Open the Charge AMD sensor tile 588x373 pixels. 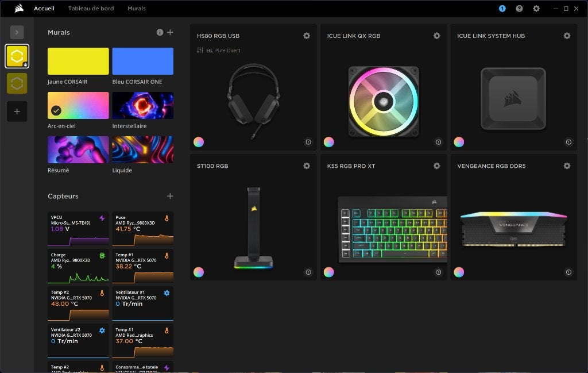(78, 267)
